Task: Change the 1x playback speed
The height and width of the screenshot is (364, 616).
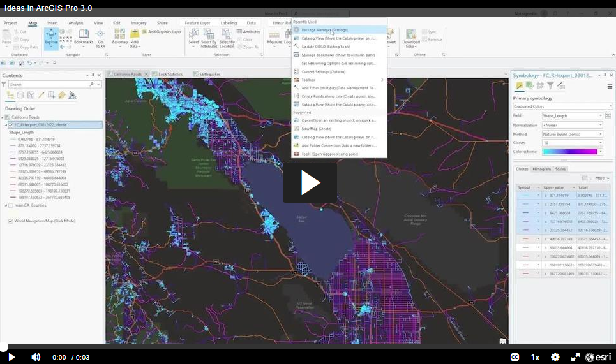Action: (535, 357)
